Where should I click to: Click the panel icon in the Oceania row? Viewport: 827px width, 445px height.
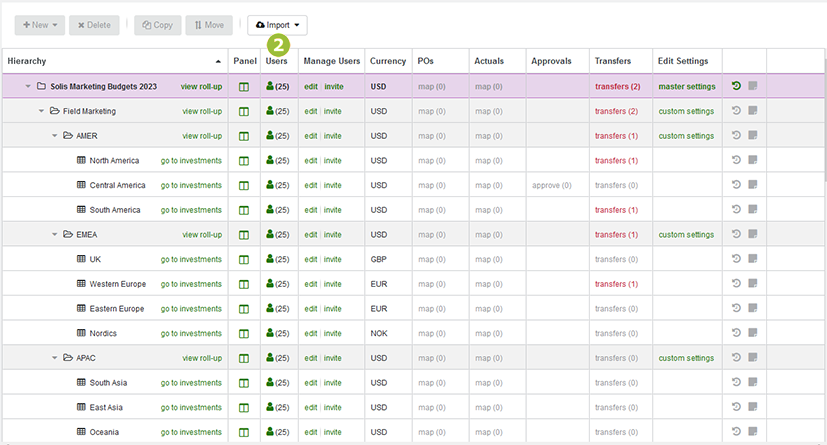(244, 432)
